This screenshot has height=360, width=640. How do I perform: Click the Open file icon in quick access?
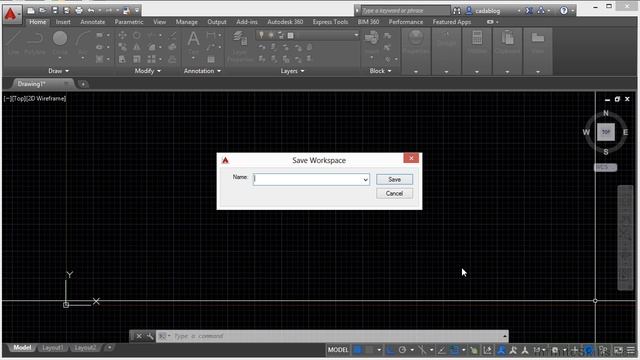[x=42, y=10]
